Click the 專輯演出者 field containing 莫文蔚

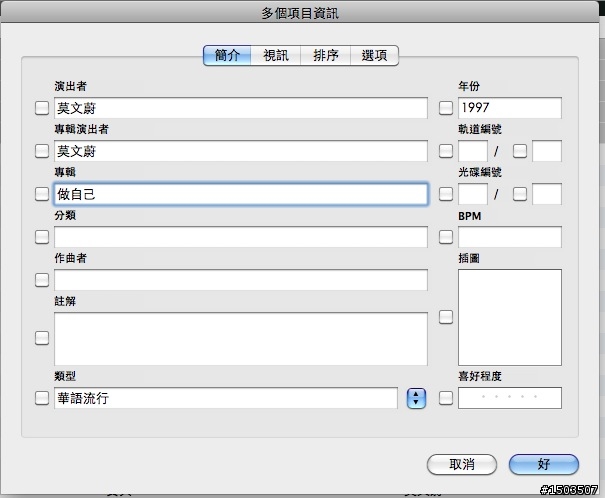coord(241,151)
